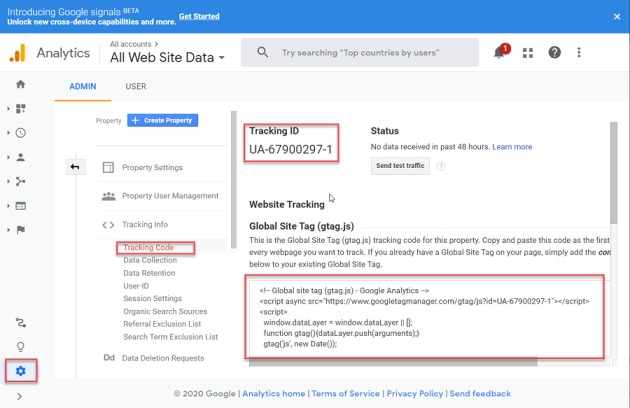Image resolution: width=630 pixels, height=408 pixels.
Task: Click in the Analytics search field
Action: 360,52
